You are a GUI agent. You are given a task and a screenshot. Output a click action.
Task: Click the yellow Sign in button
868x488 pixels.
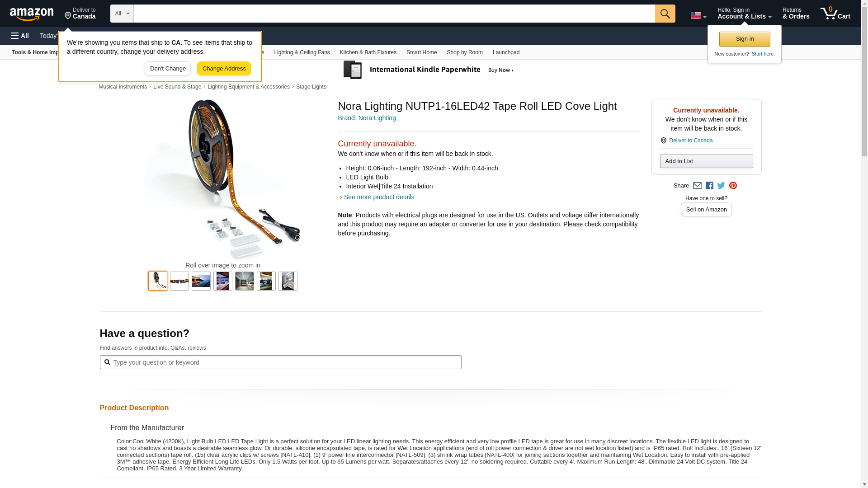click(x=744, y=39)
